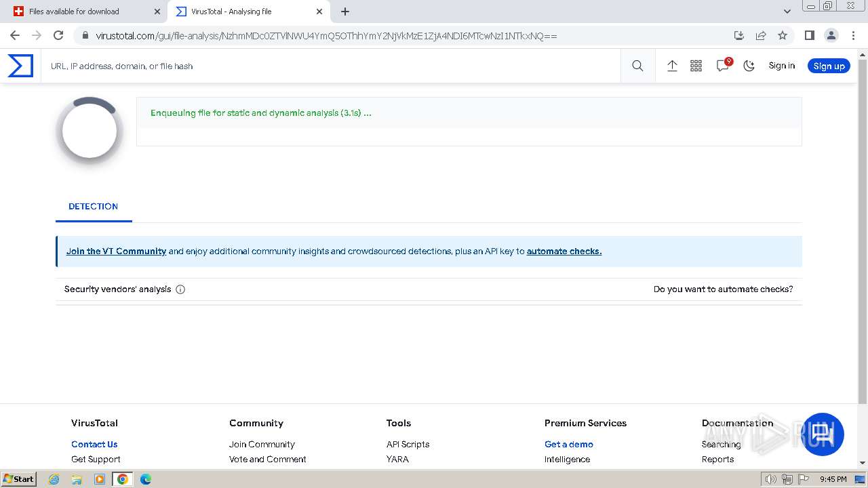This screenshot has width=868, height=488.
Task: Open Contact Us footer link
Action: click(x=94, y=444)
